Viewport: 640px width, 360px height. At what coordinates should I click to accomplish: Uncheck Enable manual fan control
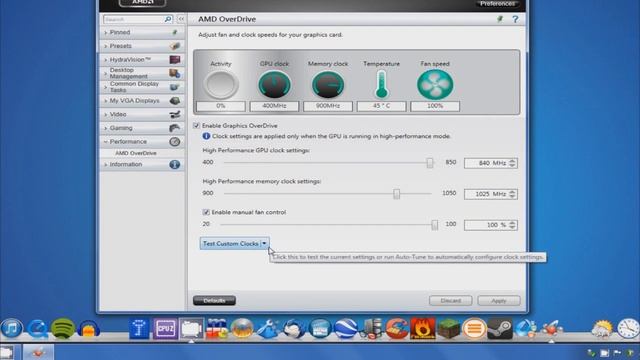[206, 212]
